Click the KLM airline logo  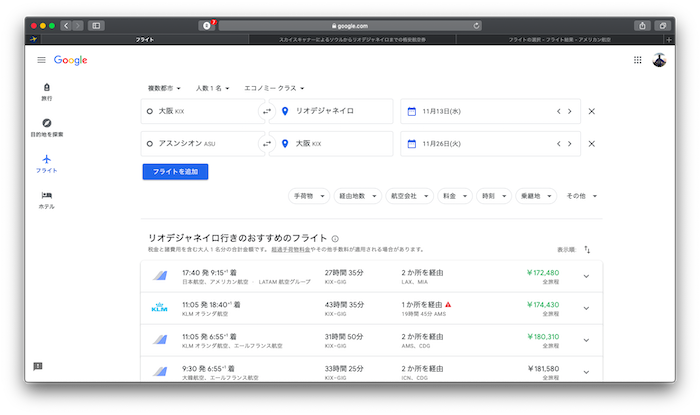[159, 307]
